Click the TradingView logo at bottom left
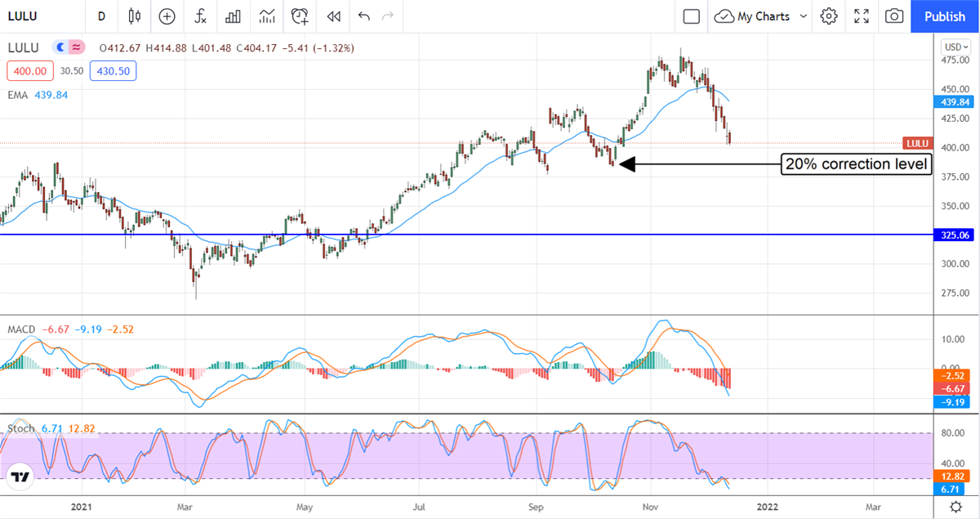This screenshot has width=980, height=519. pos(20,476)
